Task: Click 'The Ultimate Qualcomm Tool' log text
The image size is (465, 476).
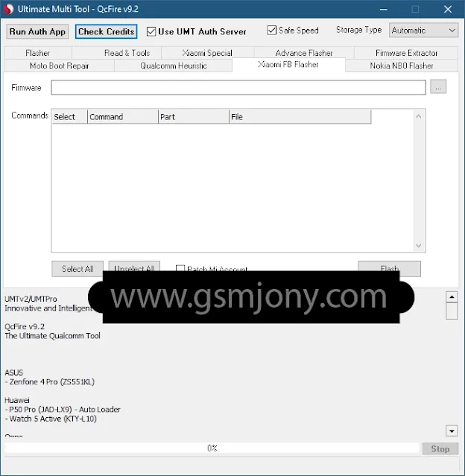Action: (x=52, y=336)
